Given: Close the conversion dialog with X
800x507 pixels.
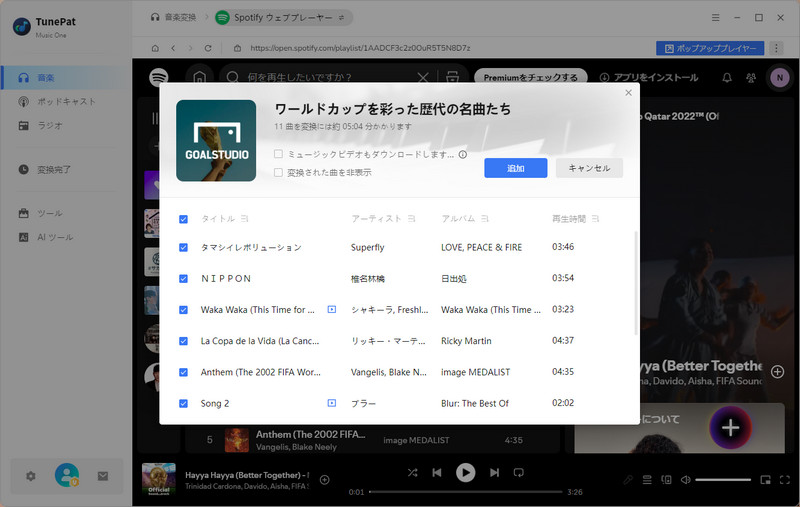Looking at the screenshot, I should click(x=628, y=92).
